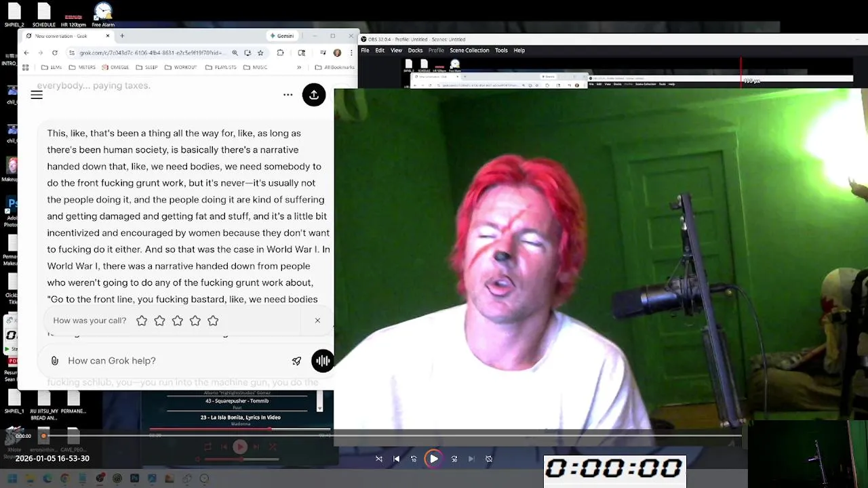Click the site information icon in address bar
Viewport: 868px width, 488px height.
coord(71,53)
